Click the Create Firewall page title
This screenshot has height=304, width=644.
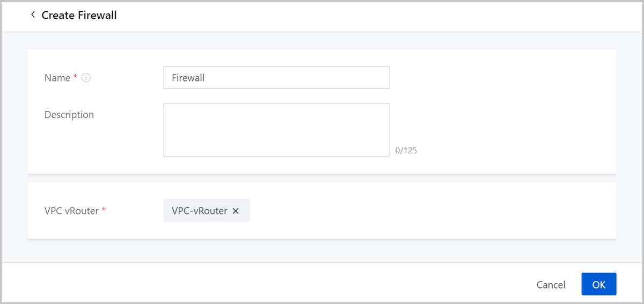click(79, 15)
